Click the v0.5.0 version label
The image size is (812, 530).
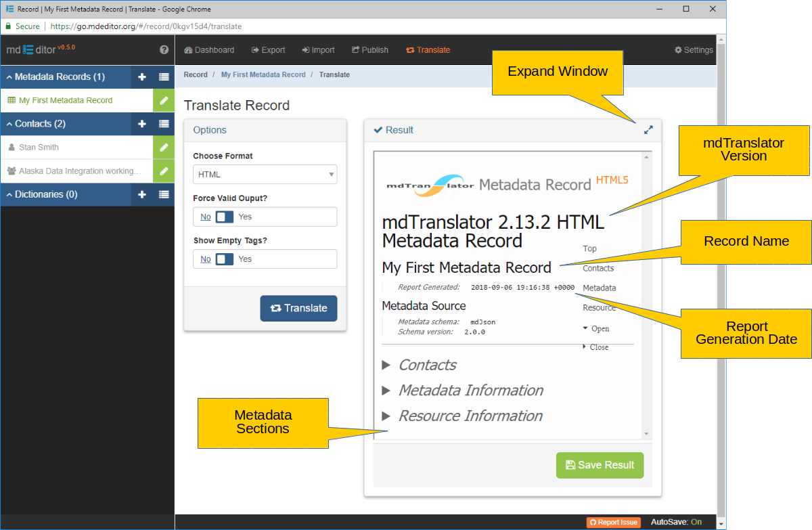(66, 47)
